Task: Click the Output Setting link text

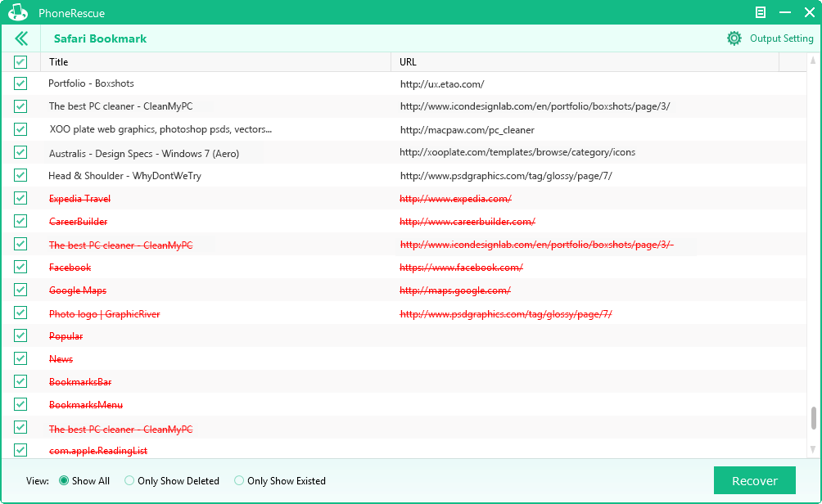Action: 781,38
